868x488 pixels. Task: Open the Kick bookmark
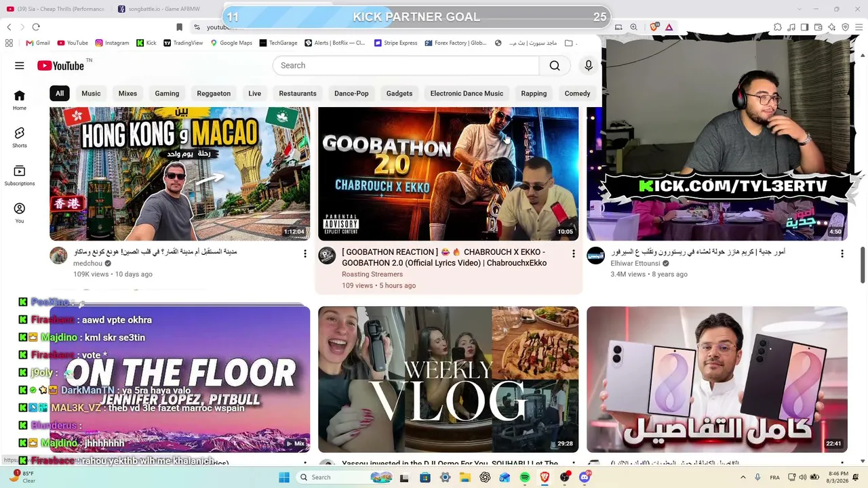coord(146,43)
